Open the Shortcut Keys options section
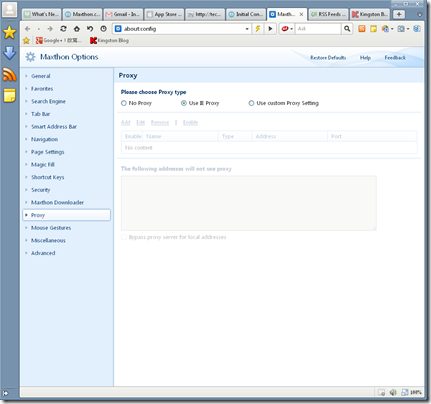This screenshot has height=404, width=431. (48, 177)
